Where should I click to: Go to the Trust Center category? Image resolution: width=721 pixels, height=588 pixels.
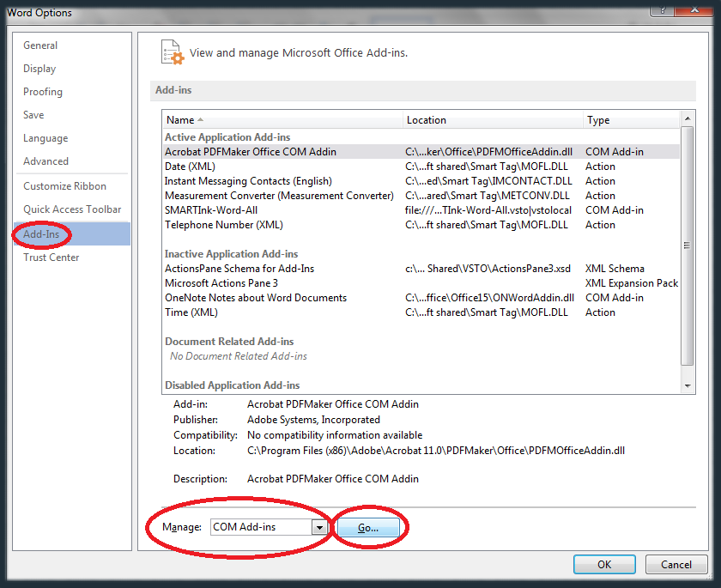click(51, 258)
